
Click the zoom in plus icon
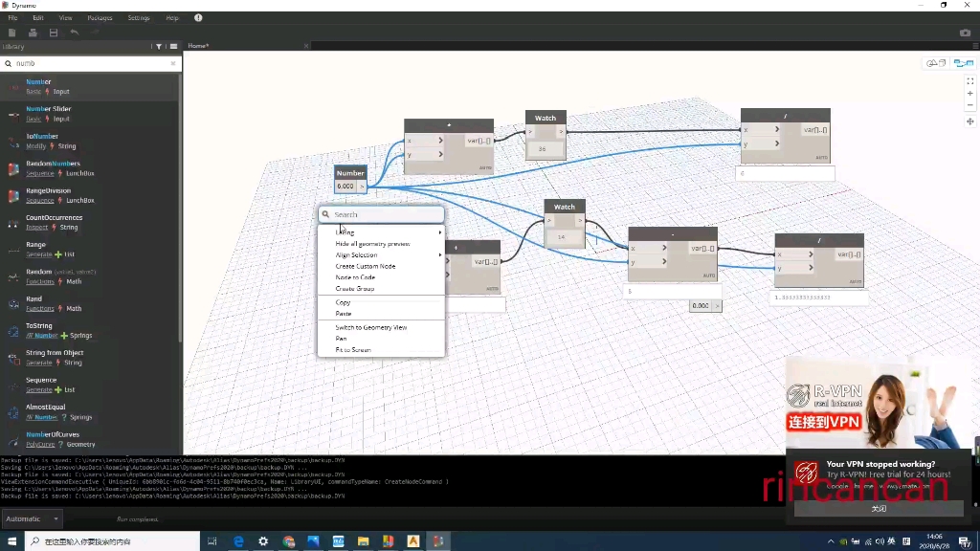point(969,94)
